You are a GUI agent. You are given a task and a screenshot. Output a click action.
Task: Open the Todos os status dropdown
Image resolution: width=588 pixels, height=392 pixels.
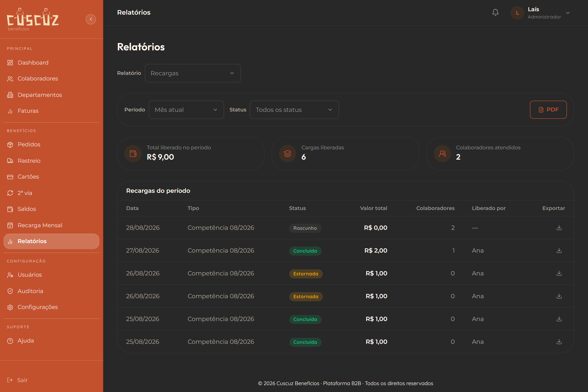click(x=294, y=110)
